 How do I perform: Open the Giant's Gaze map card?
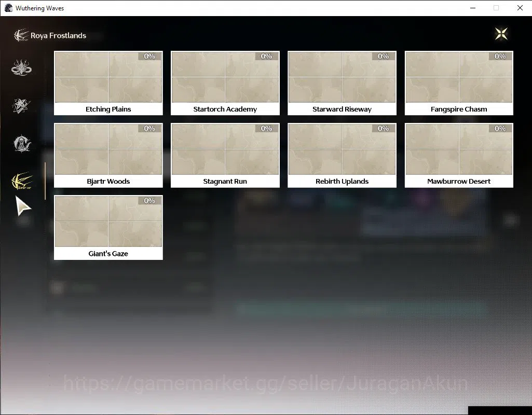(x=108, y=228)
